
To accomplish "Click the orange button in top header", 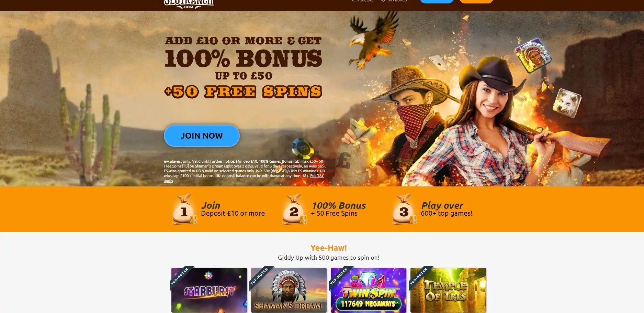I will 476,1.
